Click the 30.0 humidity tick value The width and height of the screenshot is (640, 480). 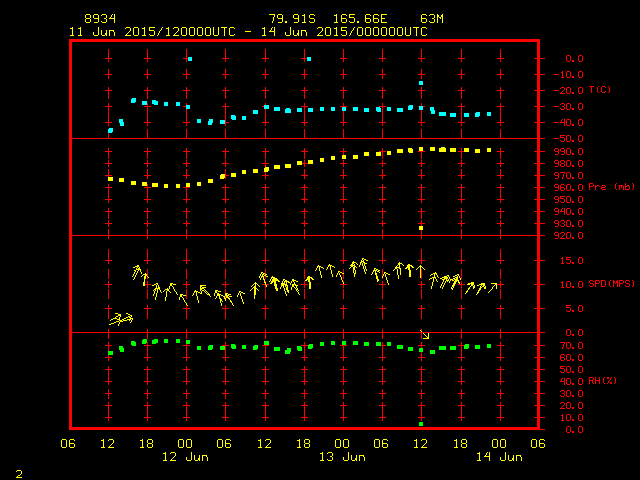point(571,394)
